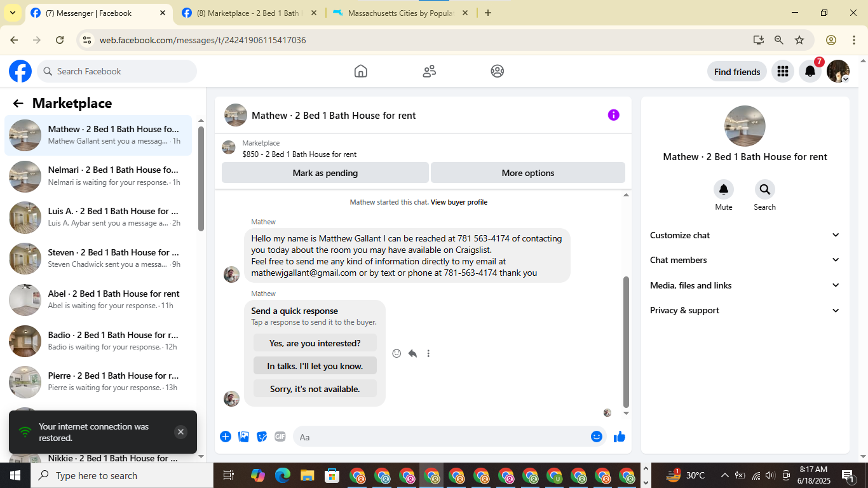Open the Friends icon in top navigation
The image size is (868, 488).
pos(430,71)
